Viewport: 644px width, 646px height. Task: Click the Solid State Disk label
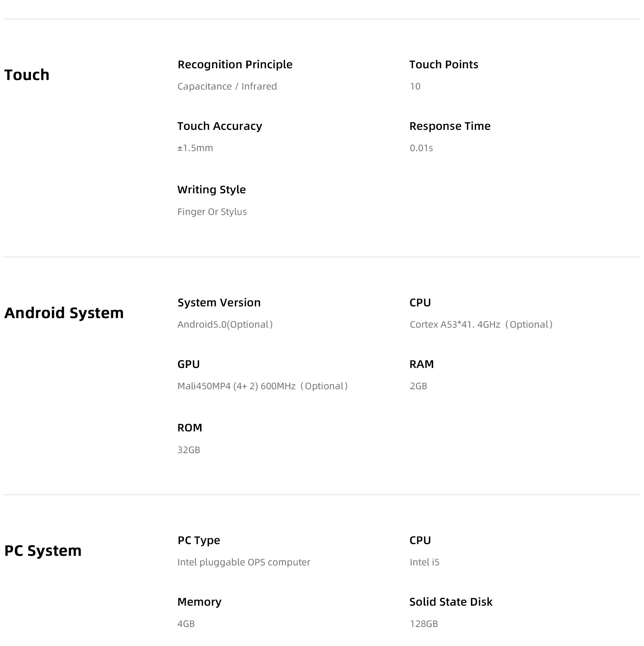pyautogui.click(x=451, y=602)
